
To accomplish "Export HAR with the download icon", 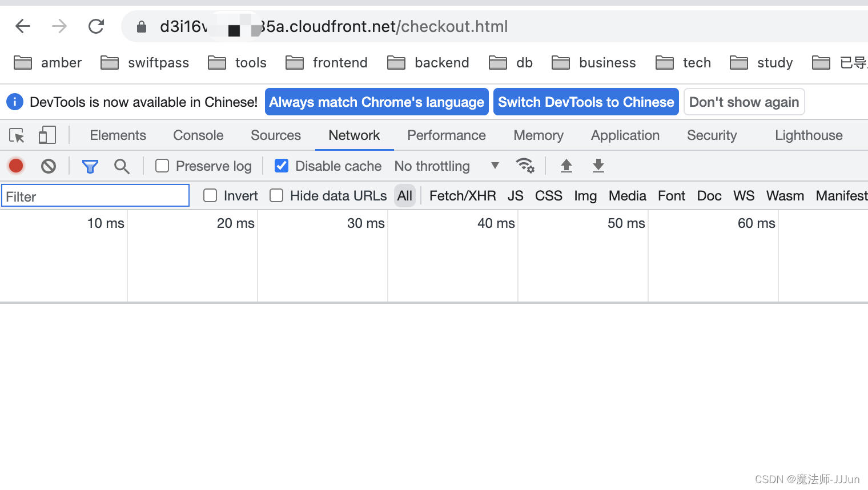I will tap(598, 166).
